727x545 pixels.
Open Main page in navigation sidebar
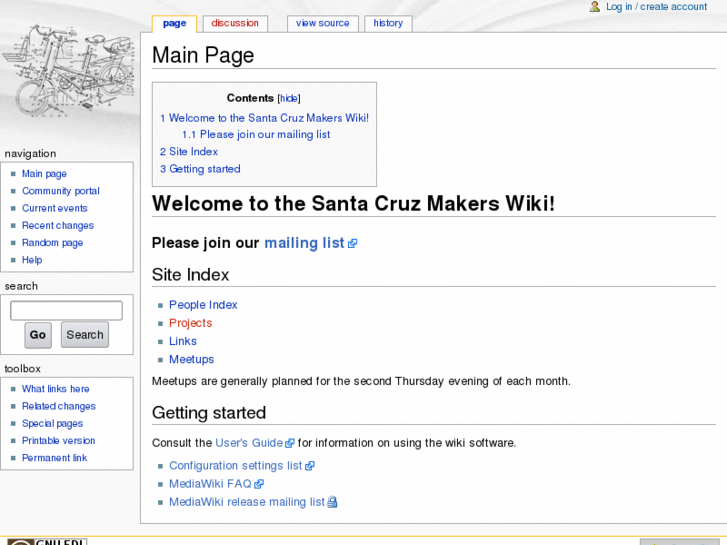pos(45,174)
